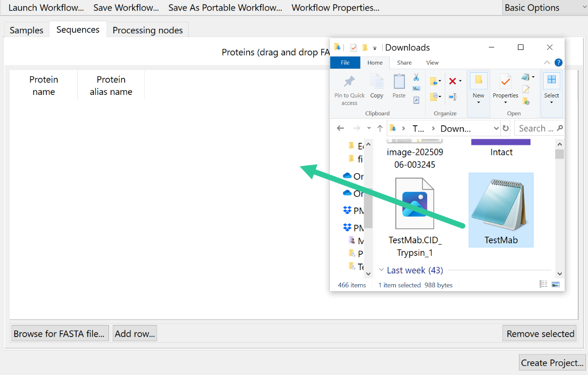Open the Delete options dropdown arrow

(460, 81)
